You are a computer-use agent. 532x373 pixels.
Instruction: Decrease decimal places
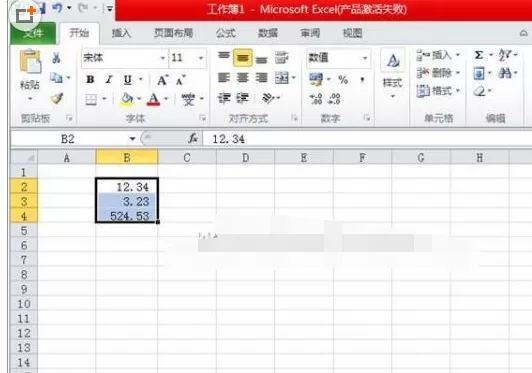coord(334,99)
